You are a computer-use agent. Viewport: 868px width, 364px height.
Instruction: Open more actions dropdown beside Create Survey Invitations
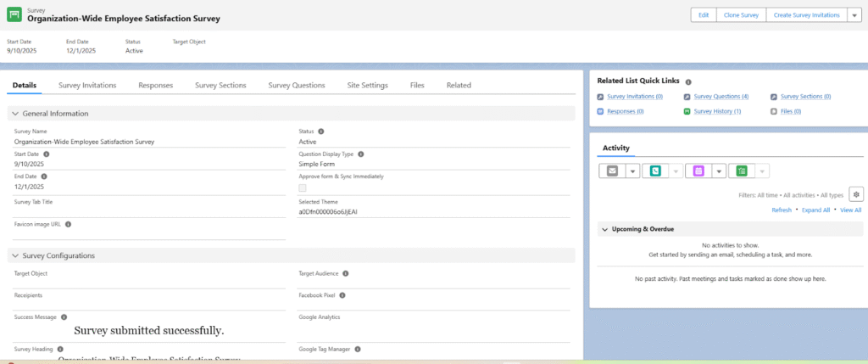pos(854,15)
